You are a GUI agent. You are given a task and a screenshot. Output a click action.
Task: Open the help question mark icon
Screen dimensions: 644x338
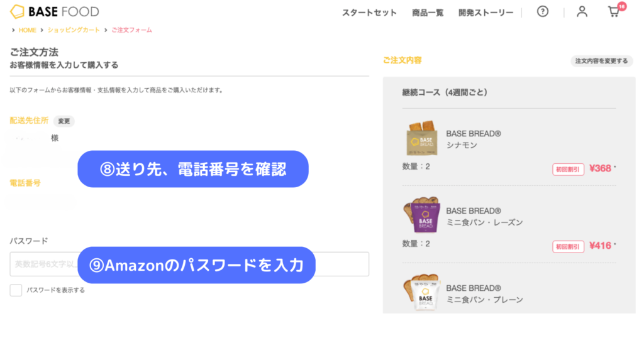pos(543,11)
